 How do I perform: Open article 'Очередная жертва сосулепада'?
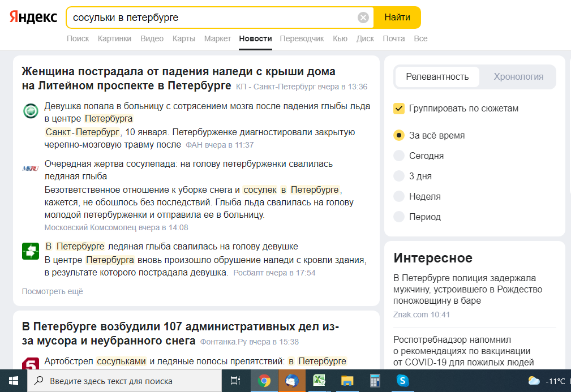click(x=188, y=170)
